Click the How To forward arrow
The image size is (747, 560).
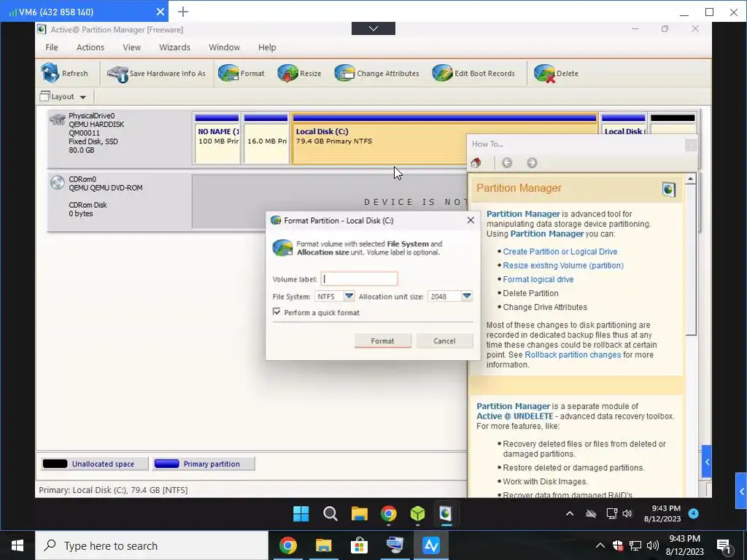coord(532,163)
